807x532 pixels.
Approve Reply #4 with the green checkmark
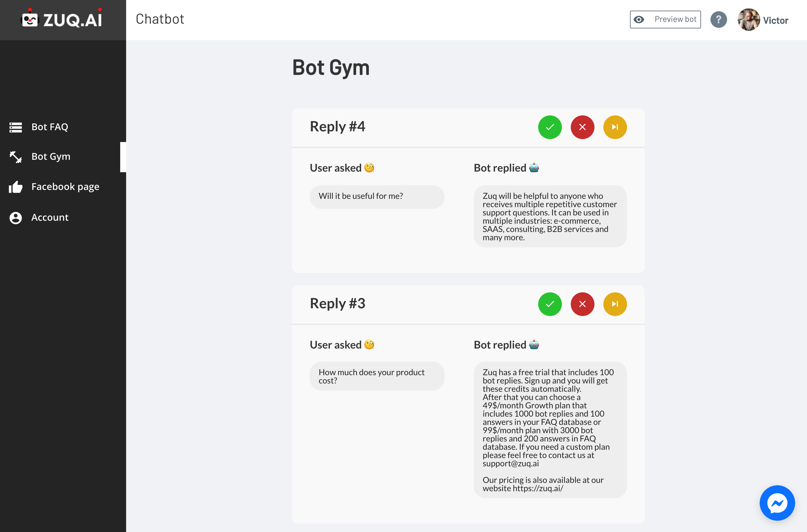550,127
